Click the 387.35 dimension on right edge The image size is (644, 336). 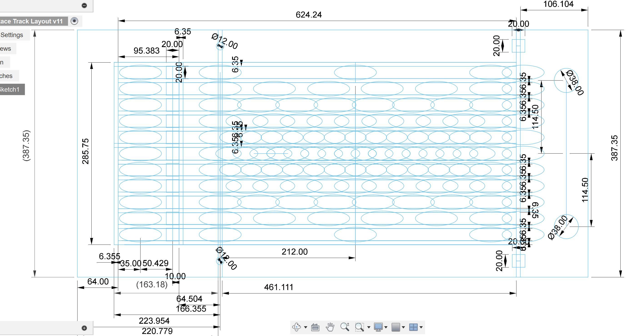tap(614, 148)
